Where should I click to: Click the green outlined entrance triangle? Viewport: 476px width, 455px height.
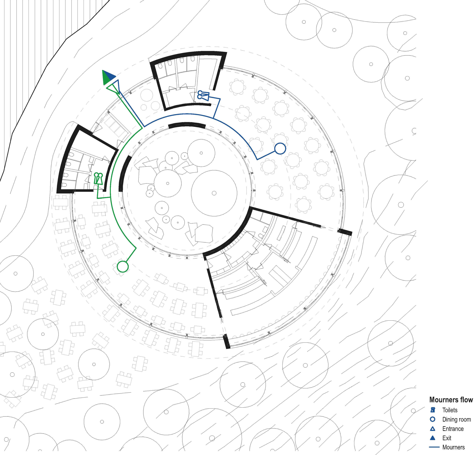(113, 89)
